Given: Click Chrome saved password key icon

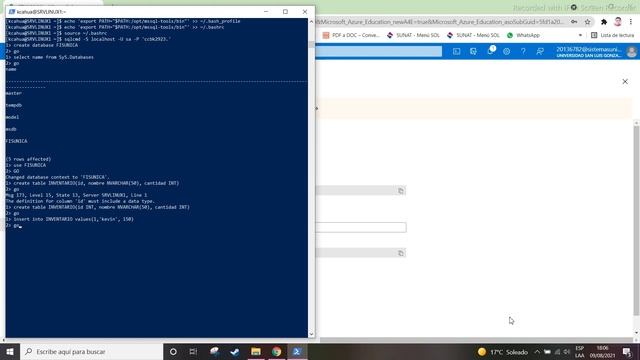Looking at the screenshot, I should click(x=574, y=22).
